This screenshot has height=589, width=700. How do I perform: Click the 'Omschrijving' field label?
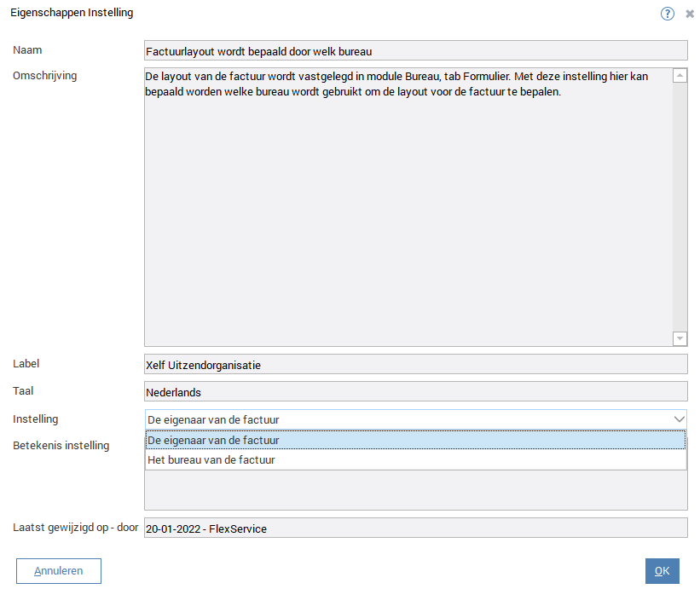pyautogui.click(x=45, y=76)
